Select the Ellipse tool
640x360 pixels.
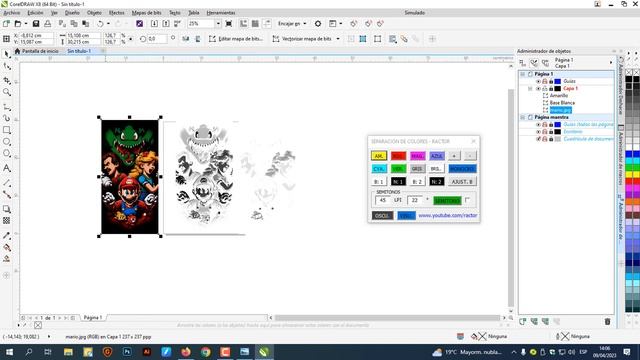point(7,142)
